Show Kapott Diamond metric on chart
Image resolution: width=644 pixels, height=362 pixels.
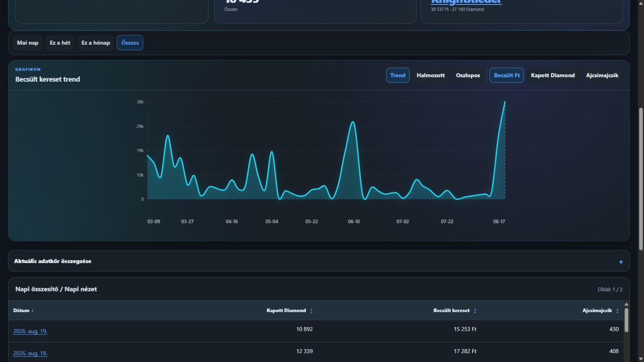(553, 75)
